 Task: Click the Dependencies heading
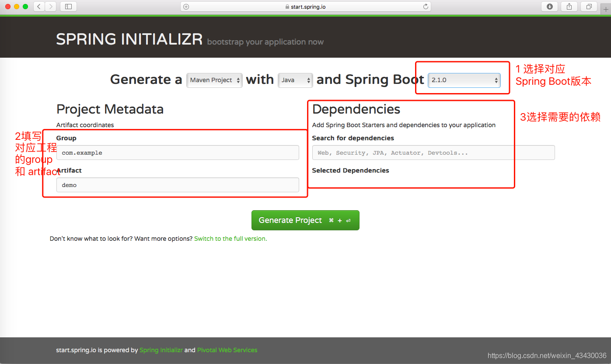356,109
